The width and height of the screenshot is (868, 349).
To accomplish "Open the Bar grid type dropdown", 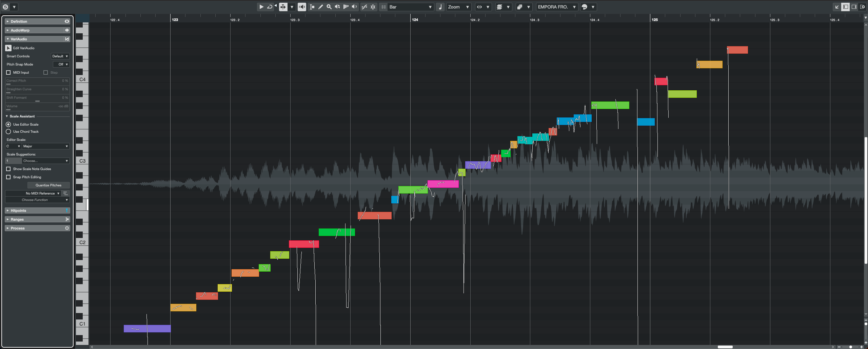I will [x=411, y=7].
